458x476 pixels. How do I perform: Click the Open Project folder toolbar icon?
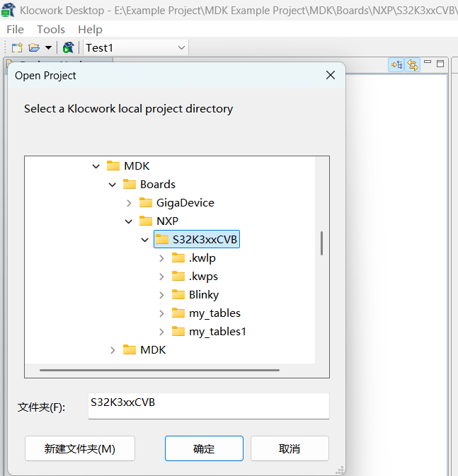pos(34,47)
